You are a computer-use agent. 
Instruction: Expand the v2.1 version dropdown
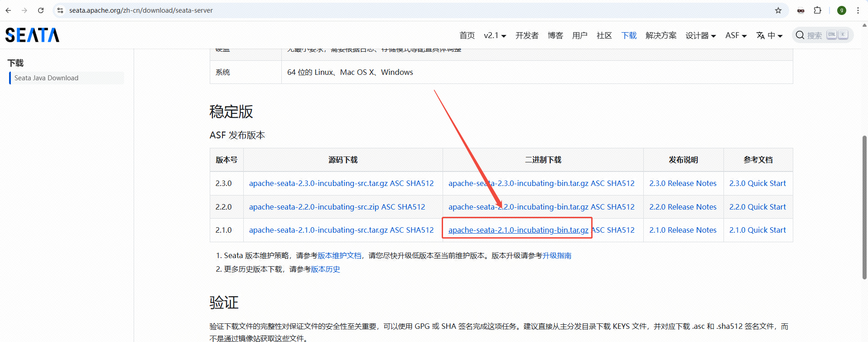pyautogui.click(x=495, y=35)
